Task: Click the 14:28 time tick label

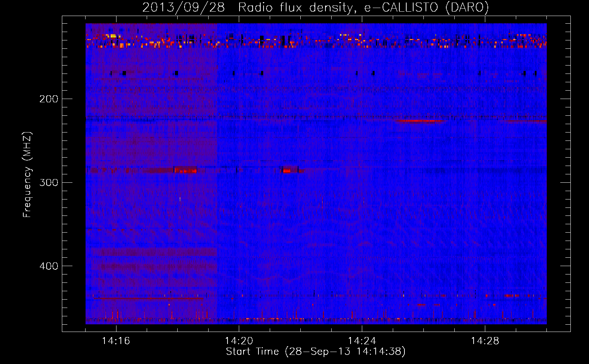Action: pos(485,341)
